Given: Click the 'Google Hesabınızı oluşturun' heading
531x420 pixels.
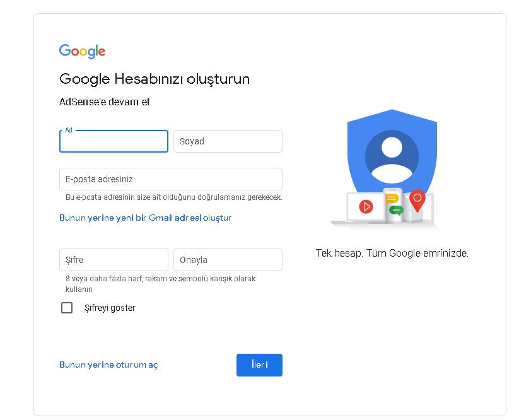Looking at the screenshot, I should [155, 79].
